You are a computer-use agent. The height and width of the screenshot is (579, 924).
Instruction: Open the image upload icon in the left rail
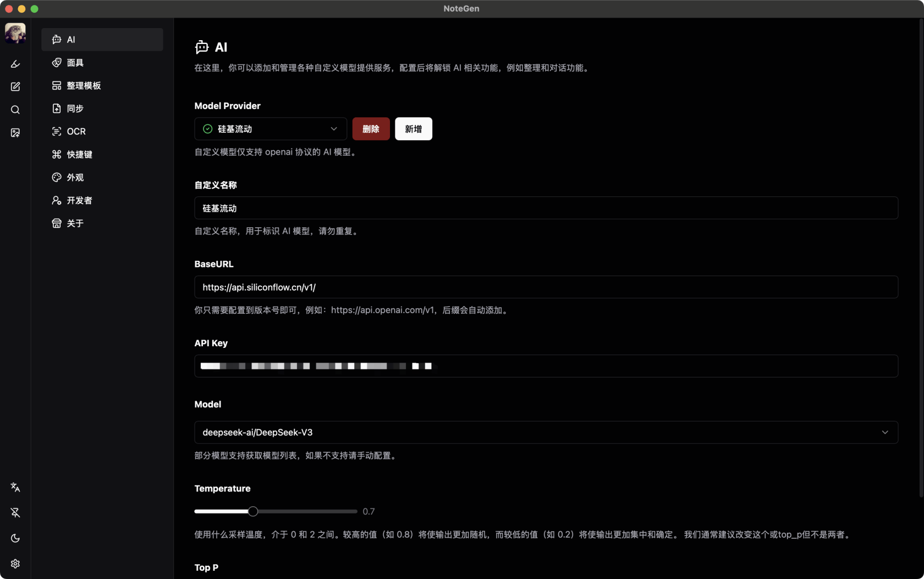point(15,133)
